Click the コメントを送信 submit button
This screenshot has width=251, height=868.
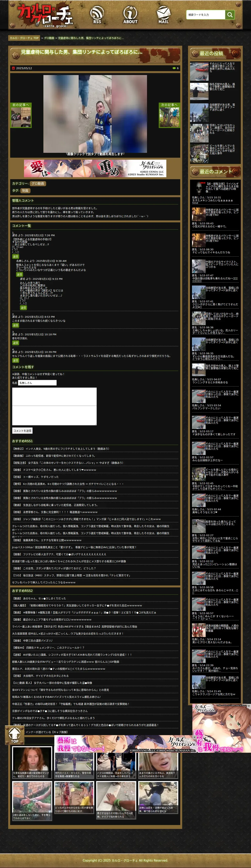pos(22,431)
